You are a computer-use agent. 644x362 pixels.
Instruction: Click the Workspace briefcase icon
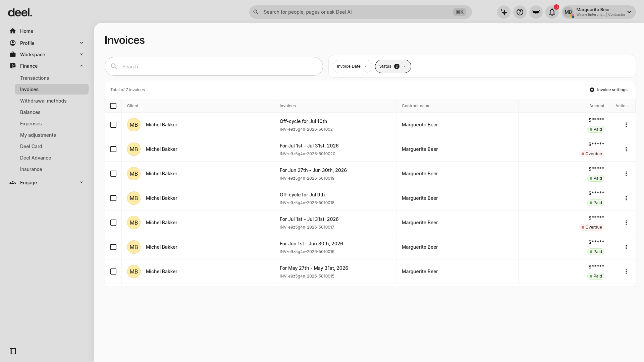pyautogui.click(x=13, y=54)
